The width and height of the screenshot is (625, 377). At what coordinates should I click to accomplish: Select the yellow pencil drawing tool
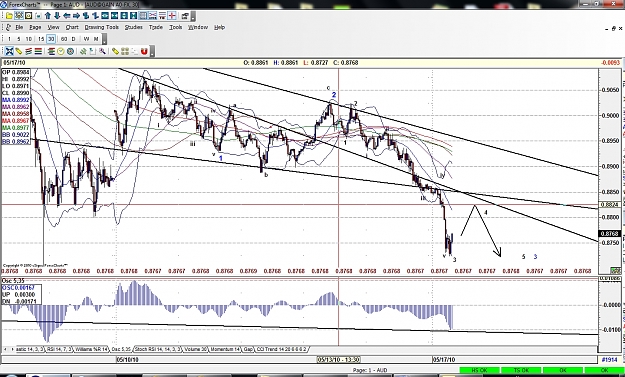(x=19, y=51)
